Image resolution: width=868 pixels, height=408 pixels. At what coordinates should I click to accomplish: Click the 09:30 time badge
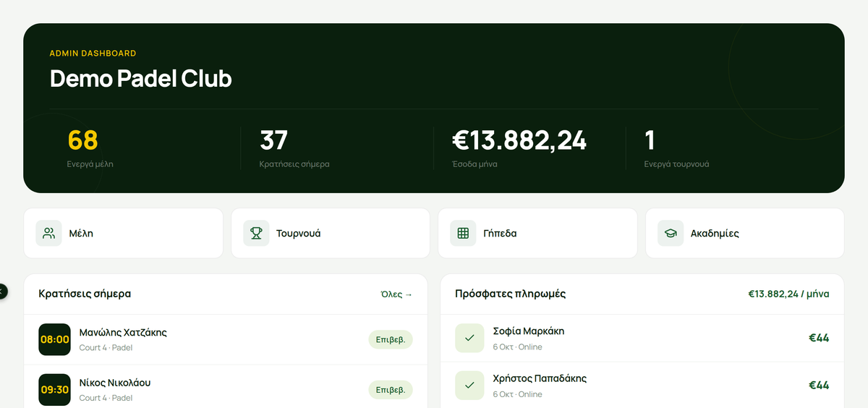click(54, 389)
